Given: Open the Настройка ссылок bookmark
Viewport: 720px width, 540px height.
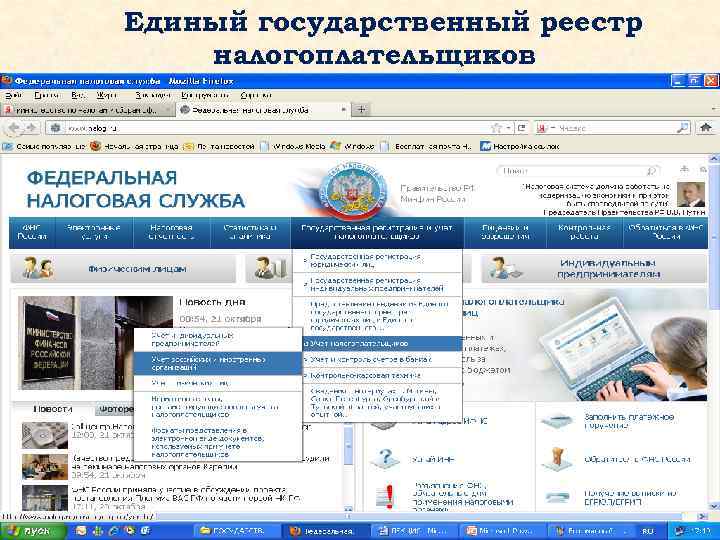Looking at the screenshot, I should coord(520,146).
